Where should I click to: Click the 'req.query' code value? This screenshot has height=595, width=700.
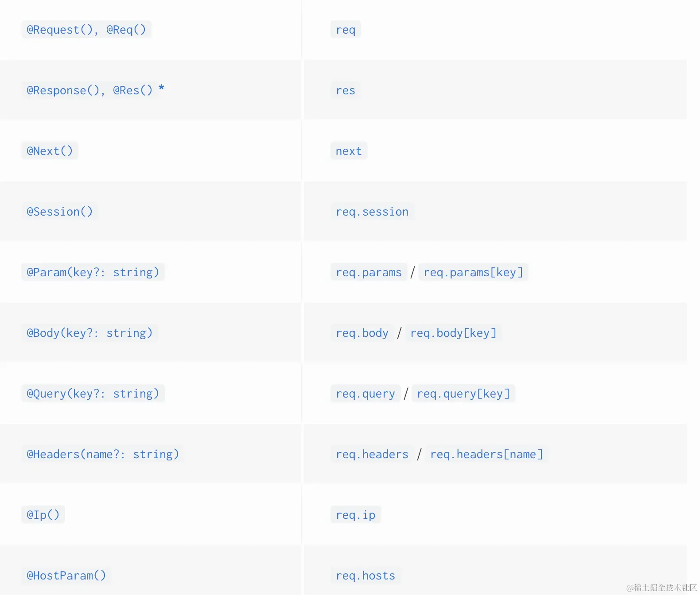(x=366, y=394)
